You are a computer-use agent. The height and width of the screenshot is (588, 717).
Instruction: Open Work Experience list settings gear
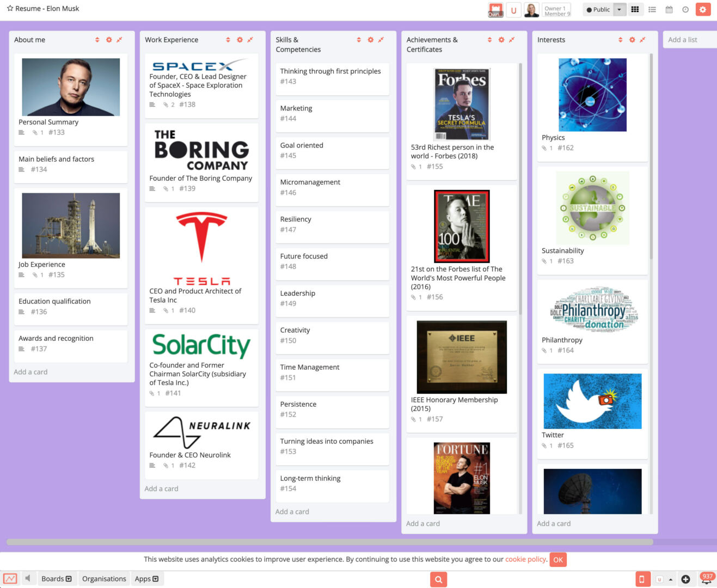(x=240, y=40)
